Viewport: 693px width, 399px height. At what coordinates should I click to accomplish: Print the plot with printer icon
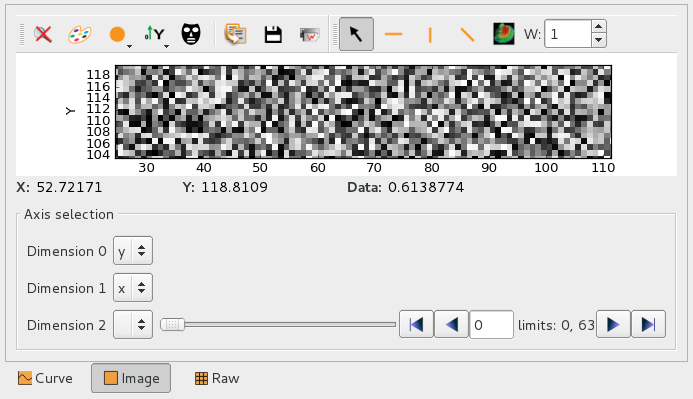(310, 34)
